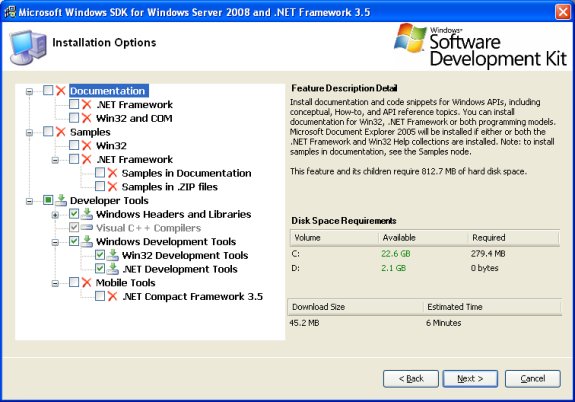575x402 pixels.
Task: Uncheck the .NET Development Tools checkbox
Action: point(100,268)
